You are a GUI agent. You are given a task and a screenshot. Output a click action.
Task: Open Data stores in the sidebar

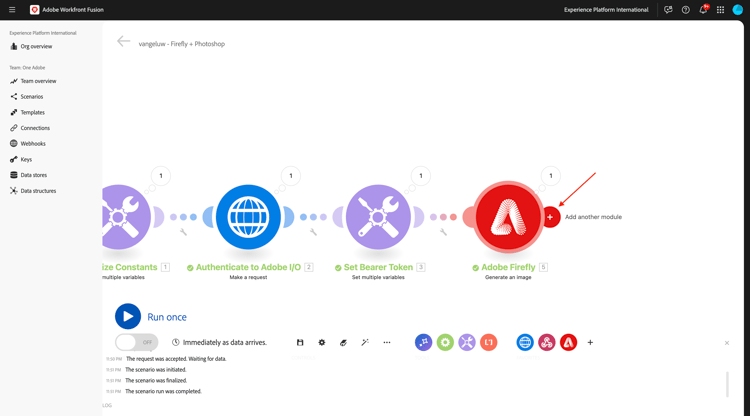28,175
